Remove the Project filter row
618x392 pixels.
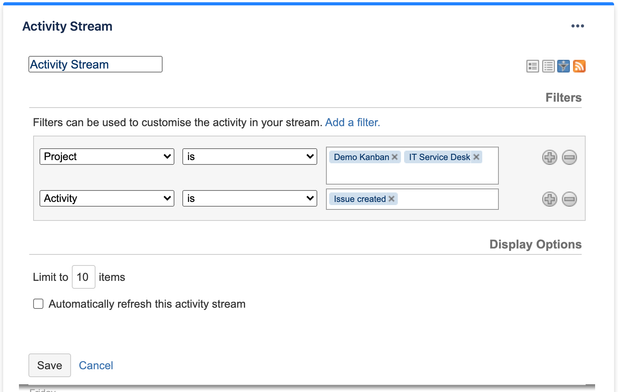coord(569,157)
